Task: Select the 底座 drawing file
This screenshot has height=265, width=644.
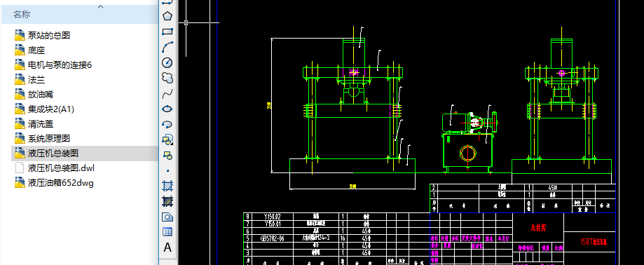Action: click(29, 50)
